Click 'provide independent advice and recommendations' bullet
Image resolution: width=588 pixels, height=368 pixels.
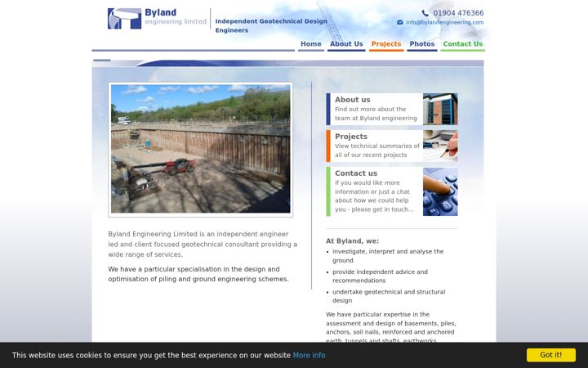380,276
